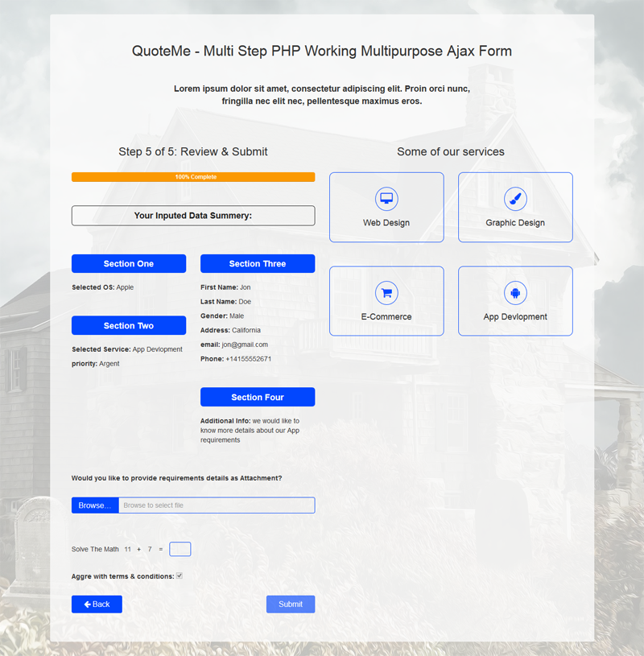
Task: Click the 'Your Inputed Data Summery' box
Action: [x=193, y=216]
